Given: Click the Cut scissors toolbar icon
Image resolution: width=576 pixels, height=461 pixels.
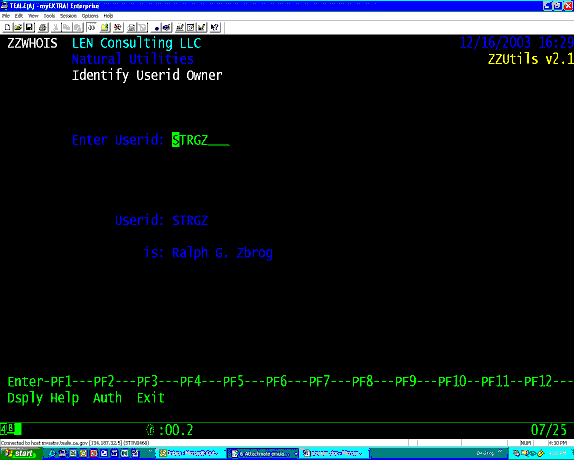Looking at the screenshot, I should click(x=55, y=27).
